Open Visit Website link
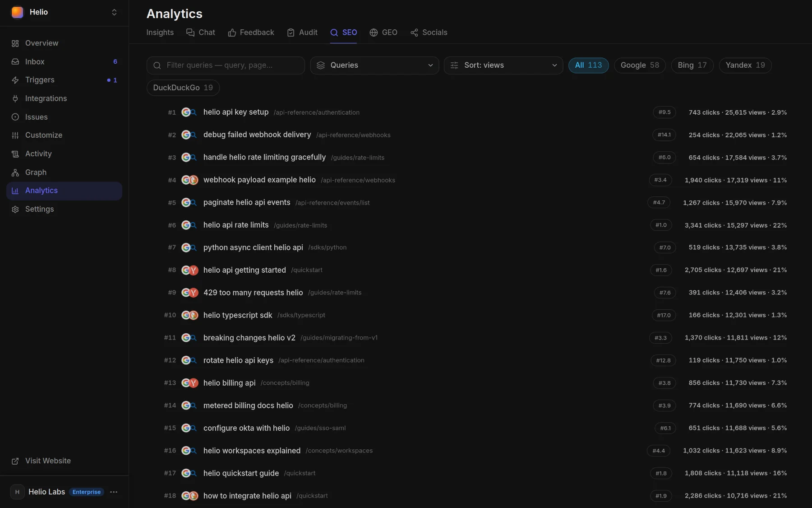Viewport: 812px width, 508px height. point(64,461)
